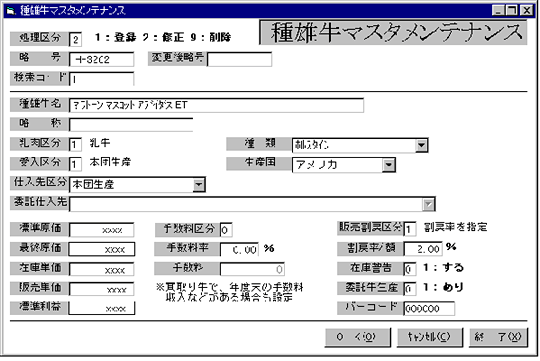540x361 pixels.
Task: Click the '1：する' text beside 在庫警告
Action: click(443, 267)
